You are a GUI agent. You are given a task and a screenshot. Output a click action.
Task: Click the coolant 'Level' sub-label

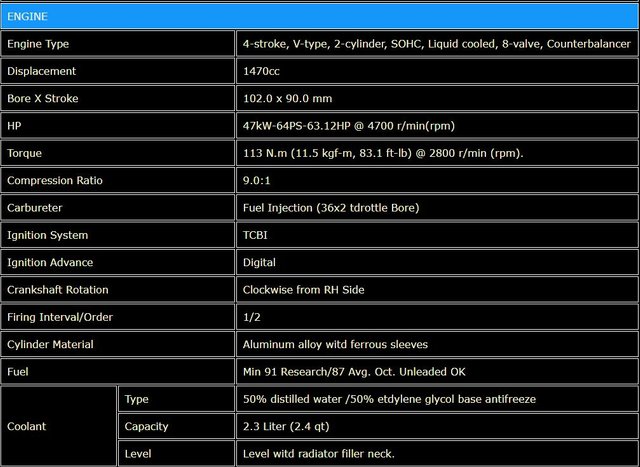pyautogui.click(x=138, y=454)
